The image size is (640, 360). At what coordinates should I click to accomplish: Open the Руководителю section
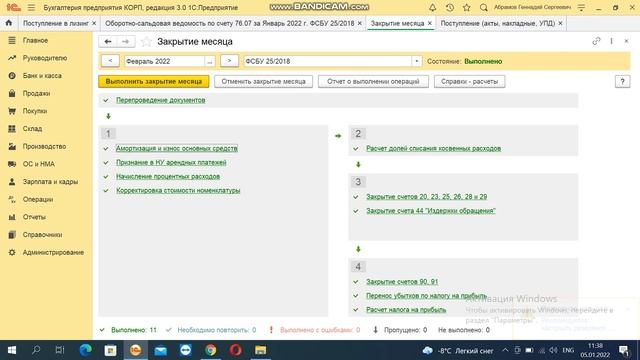[x=45, y=58]
